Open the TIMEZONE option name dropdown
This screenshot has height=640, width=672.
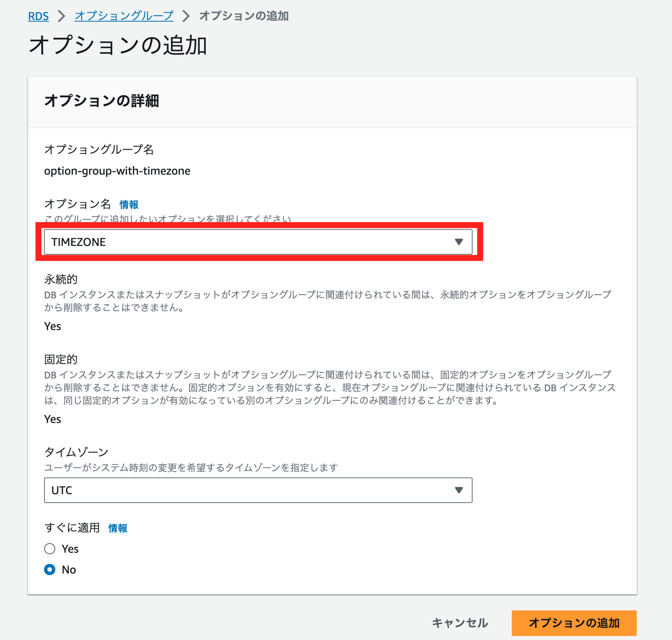pyautogui.click(x=258, y=242)
